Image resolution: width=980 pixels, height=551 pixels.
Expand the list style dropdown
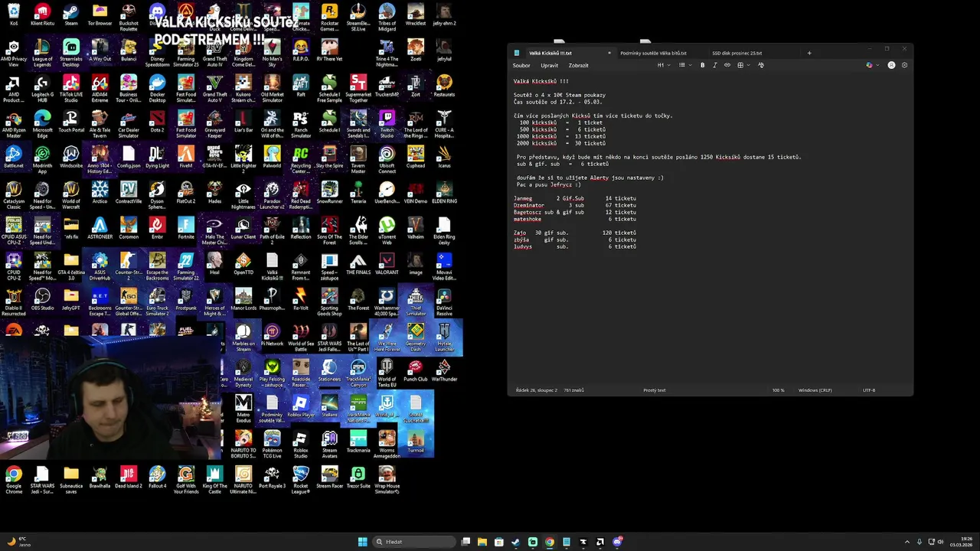pyautogui.click(x=684, y=65)
